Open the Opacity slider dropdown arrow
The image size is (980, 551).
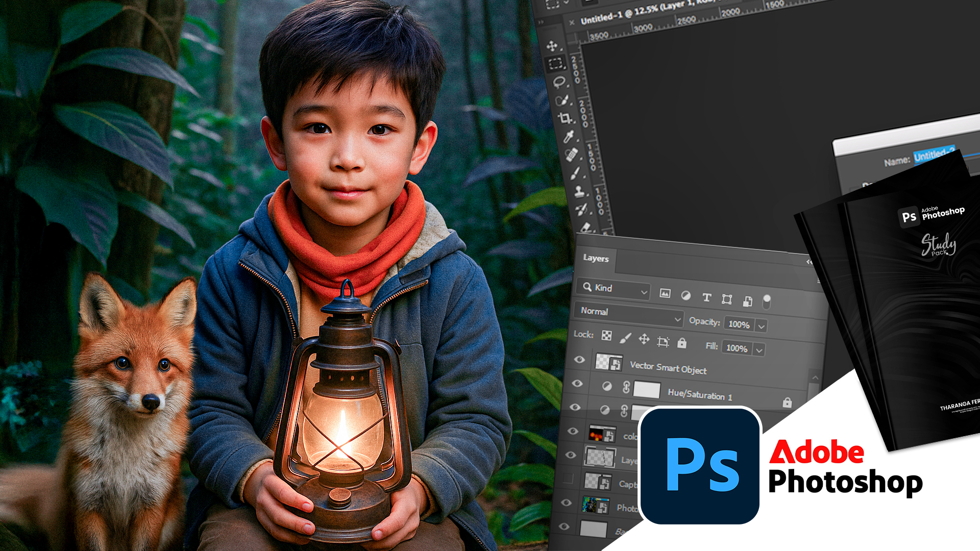[761, 326]
